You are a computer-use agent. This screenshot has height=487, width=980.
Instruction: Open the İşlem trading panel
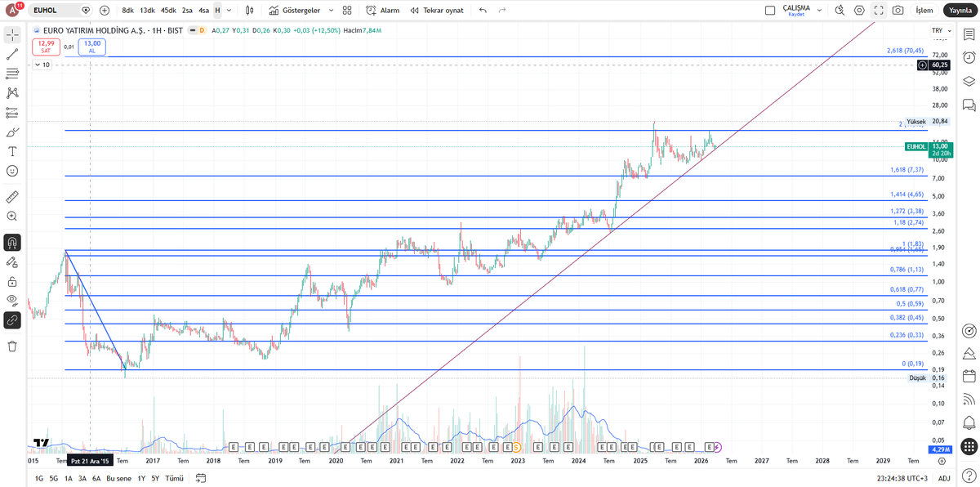click(924, 11)
